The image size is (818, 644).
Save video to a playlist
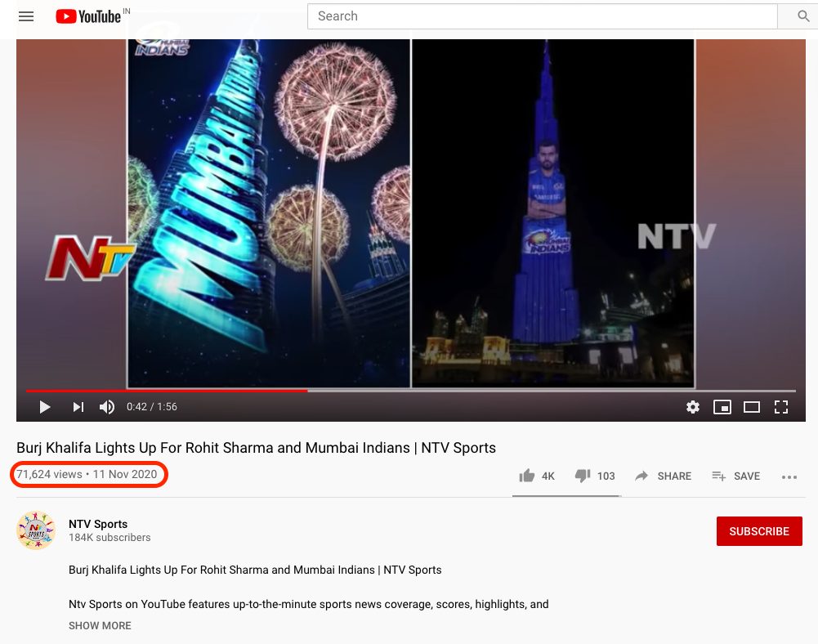(x=735, y=476)
